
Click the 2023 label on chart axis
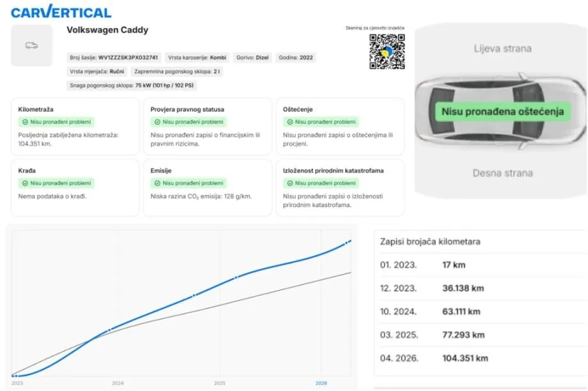(x=17, y=383)
